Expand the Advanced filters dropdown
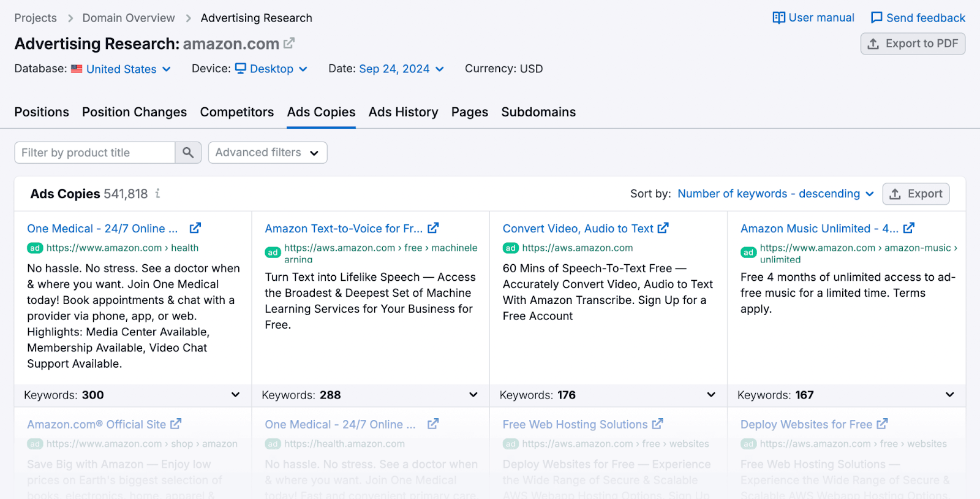Viewport: 980px width, 499px height. [x=267, y=153]
